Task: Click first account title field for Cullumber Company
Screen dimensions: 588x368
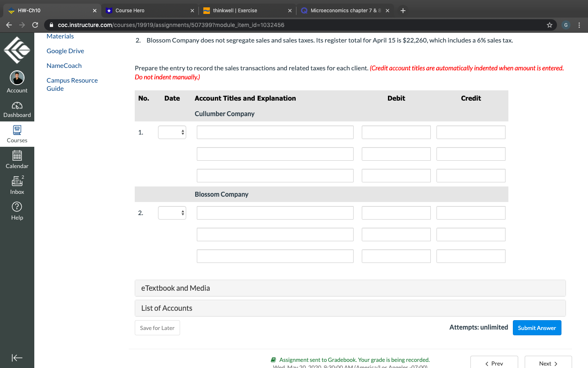Action: pos(275,132)
